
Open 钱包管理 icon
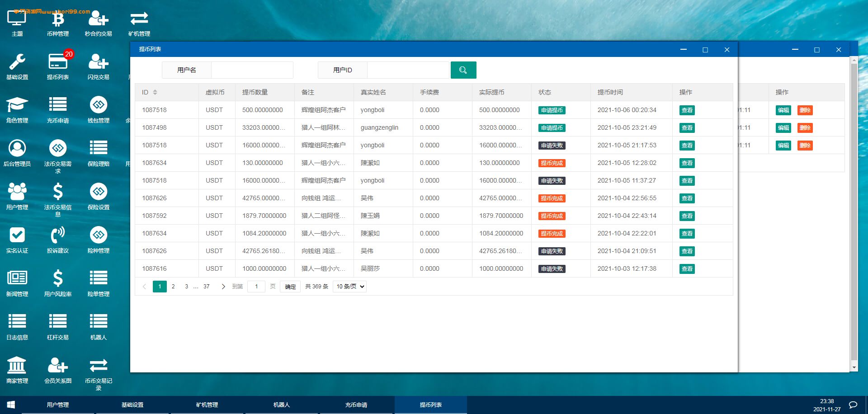pos(99,109)
